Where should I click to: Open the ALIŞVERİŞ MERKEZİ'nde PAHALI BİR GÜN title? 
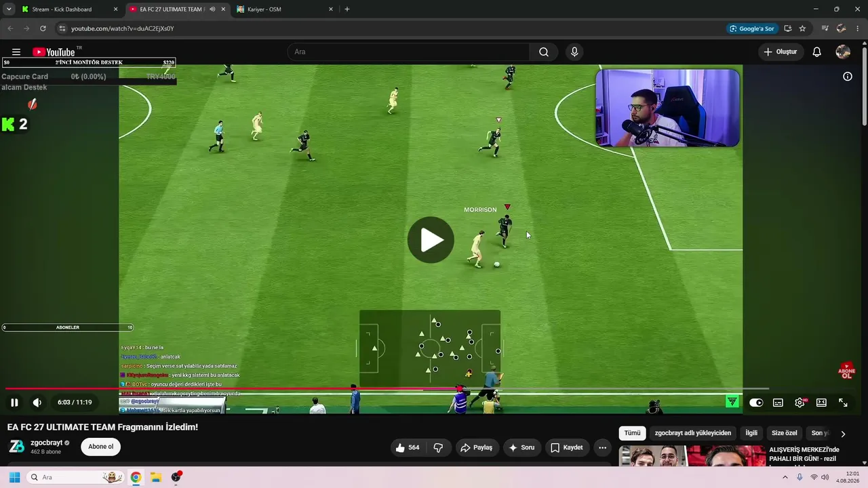[x=804, y=454]
